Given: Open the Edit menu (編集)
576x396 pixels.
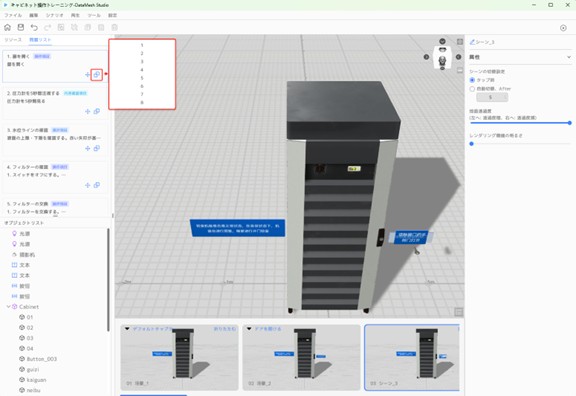Looking at the screenshot, I should (x=33, y=15).
